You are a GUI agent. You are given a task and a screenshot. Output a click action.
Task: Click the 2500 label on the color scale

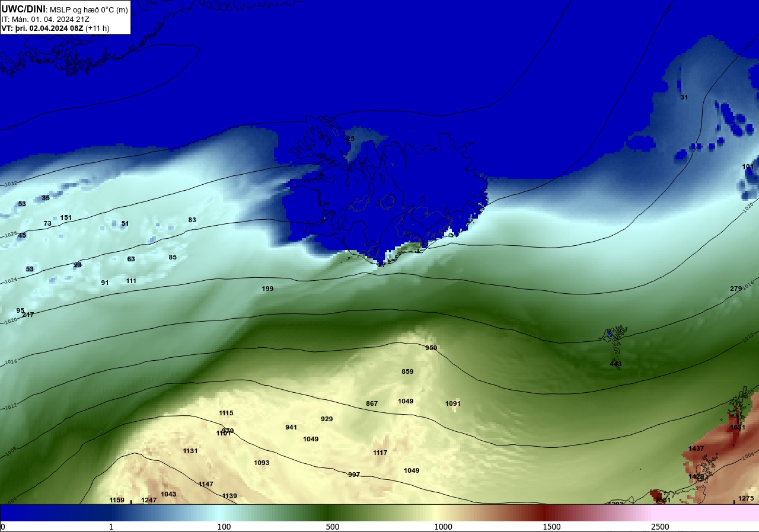660,527
